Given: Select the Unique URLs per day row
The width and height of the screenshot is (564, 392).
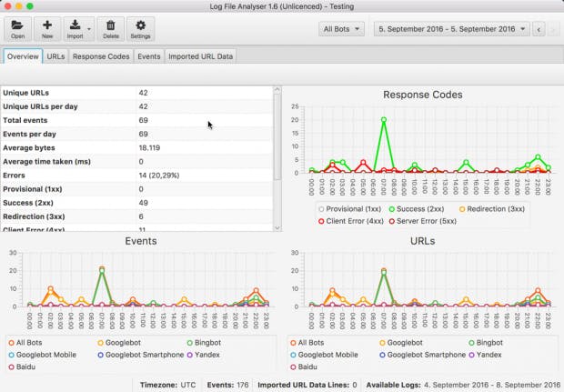Looking at the screenshot, I should (x=136, y=106).
